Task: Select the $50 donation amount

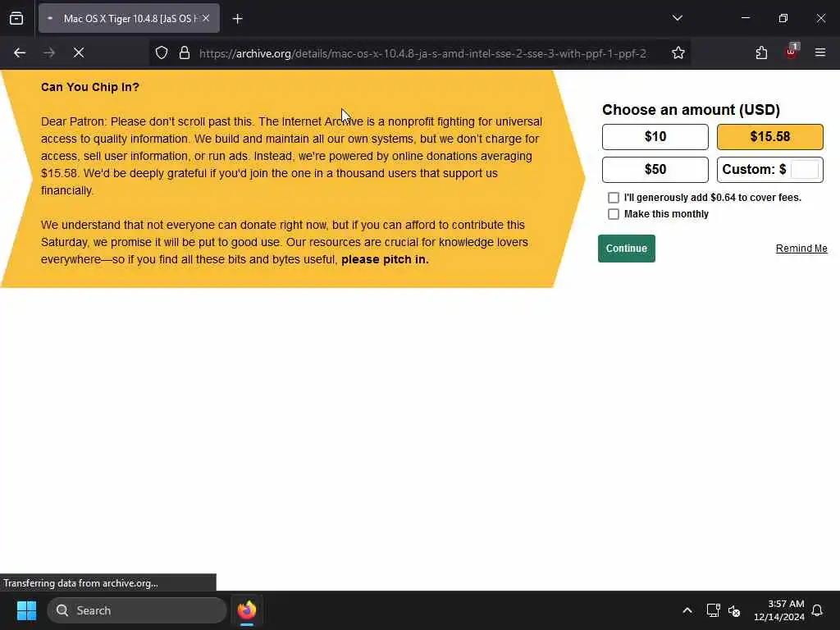Action: tap(655, 170)
